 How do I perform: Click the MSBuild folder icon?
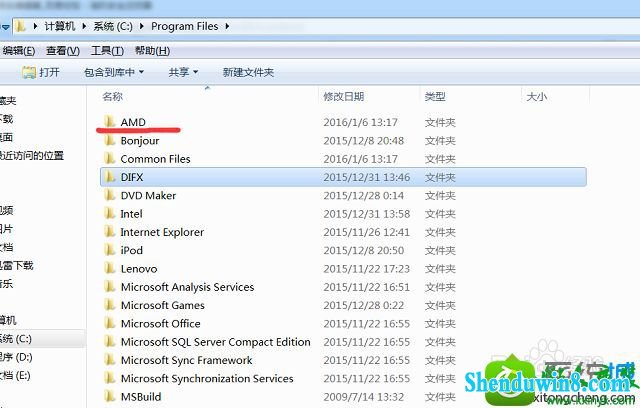click(x=109, y=396)
